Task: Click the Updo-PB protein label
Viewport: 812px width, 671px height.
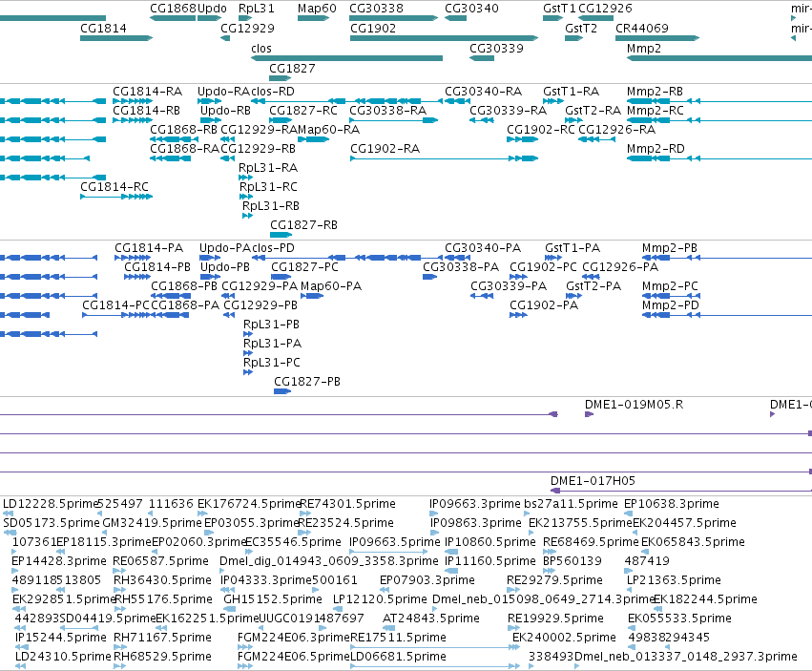Action: tap(225, 267)
